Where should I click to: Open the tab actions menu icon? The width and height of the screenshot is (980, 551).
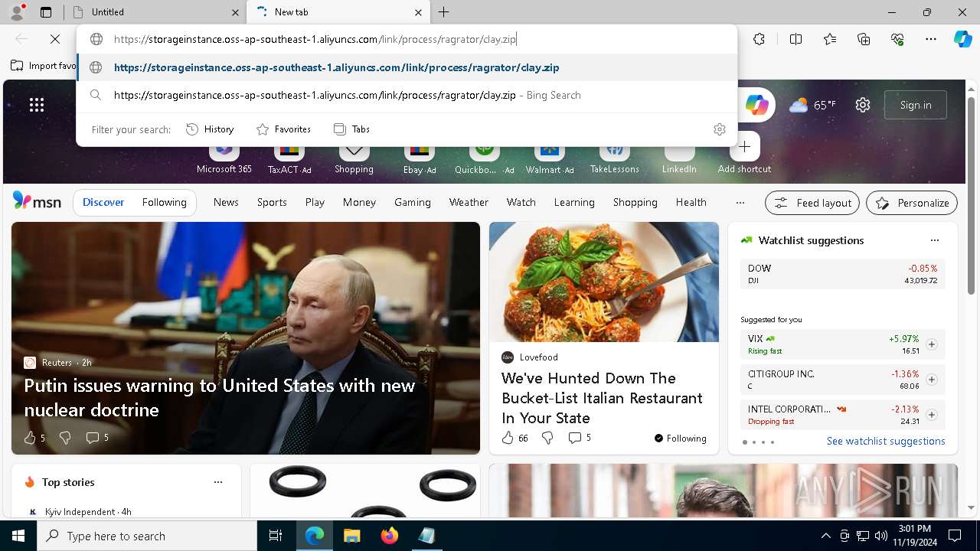tap(46, 12)
